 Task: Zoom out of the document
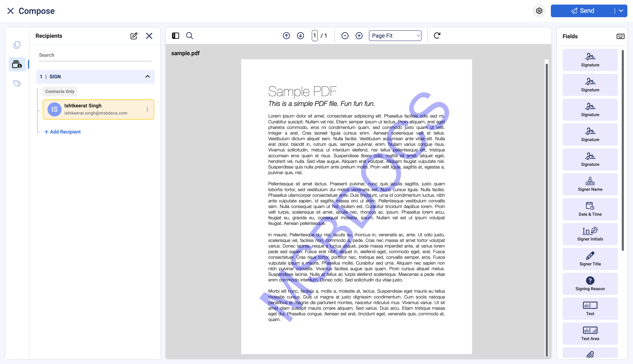(345, 36)
